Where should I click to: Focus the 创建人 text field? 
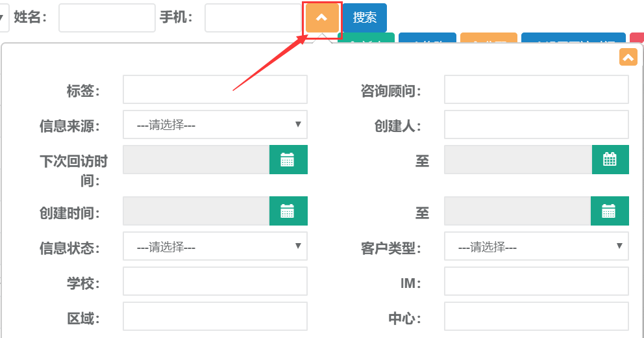click(536, 125)
